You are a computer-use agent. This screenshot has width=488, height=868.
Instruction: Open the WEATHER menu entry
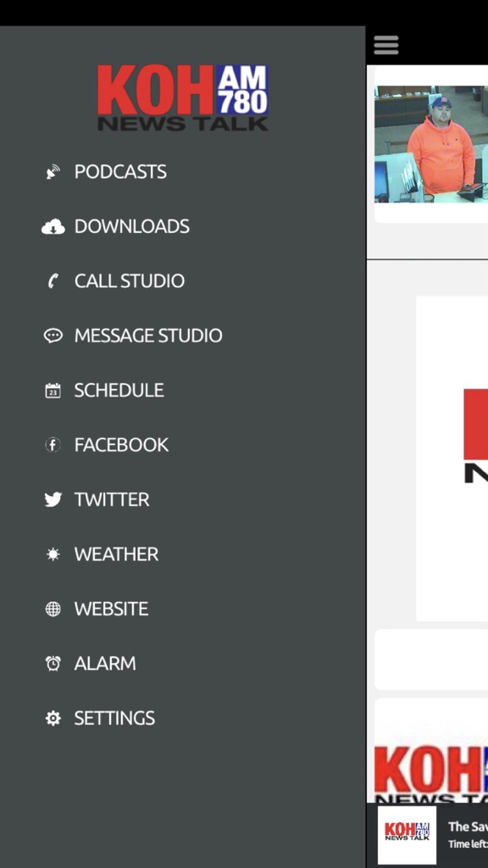point(116,554)
